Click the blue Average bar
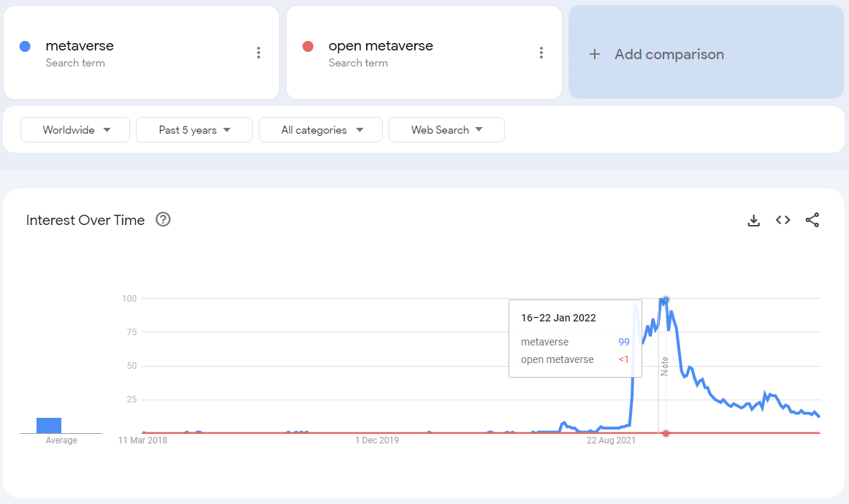 (49, 425)
